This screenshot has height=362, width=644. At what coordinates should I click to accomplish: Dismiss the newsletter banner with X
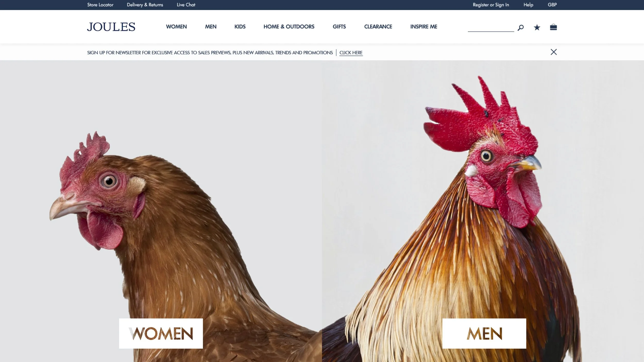pyautogui.click(x=554, y=52)
